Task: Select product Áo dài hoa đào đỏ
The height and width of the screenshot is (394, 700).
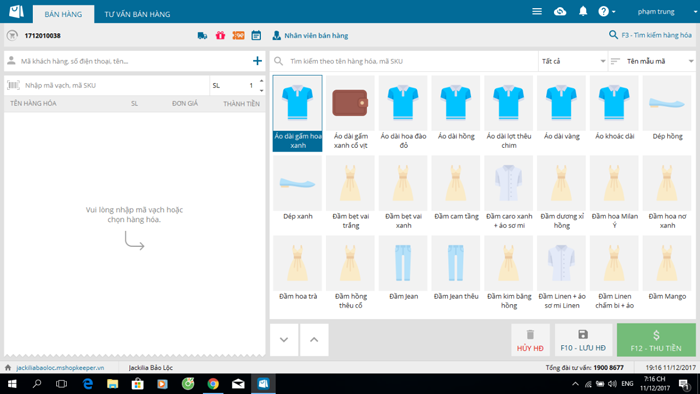Action: click(403, 112)
